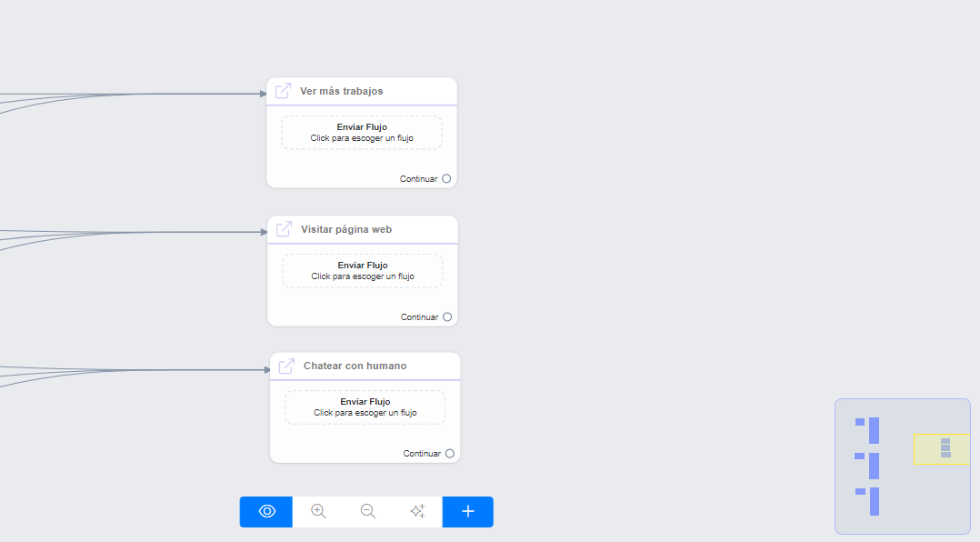Add a new block with plus button
980x542 pixels.
click(x=468, y=511)
